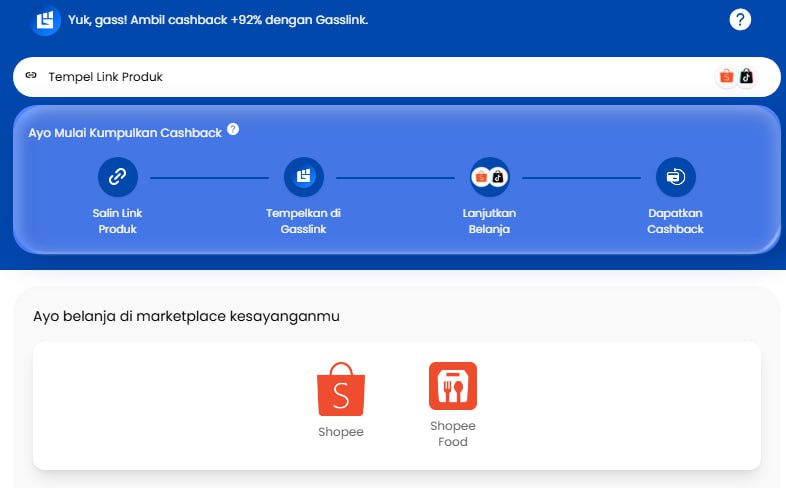
Task: Click the Ayo belanja di marketplace kesayanganmu heading
Action: 186,316
